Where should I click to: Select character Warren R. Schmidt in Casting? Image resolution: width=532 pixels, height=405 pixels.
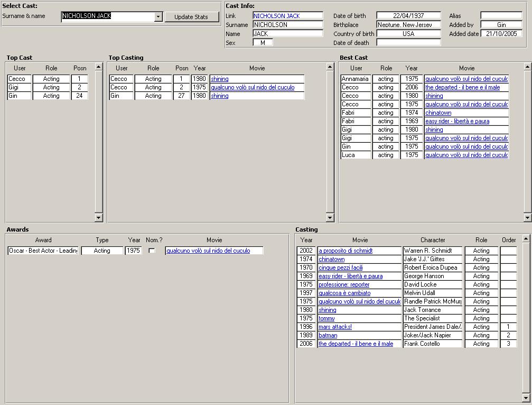tap(433, 251)
